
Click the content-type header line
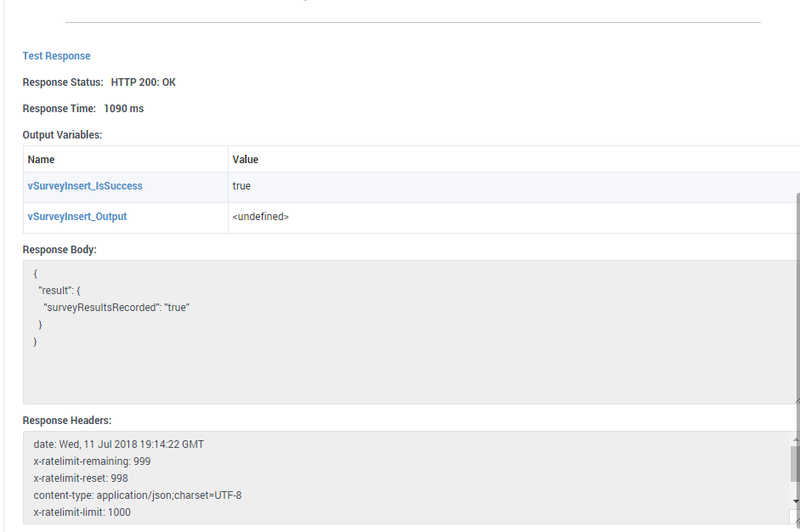[138, 495]
